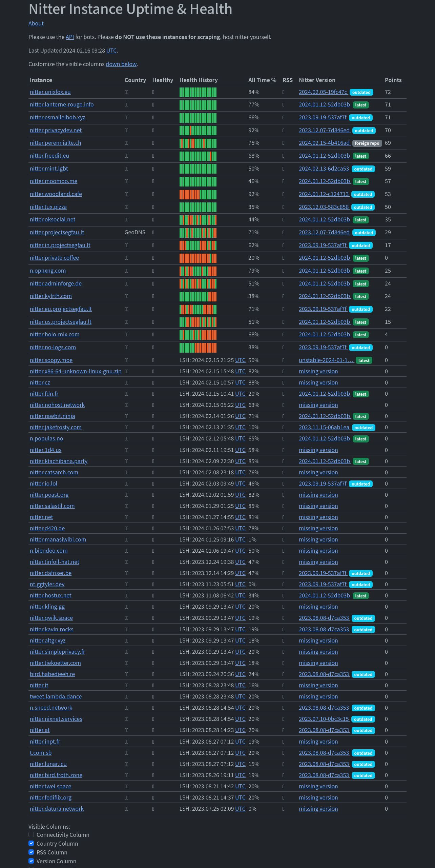The height and width of the screenshot is (868, 435).
Task: Click the All Time % column header
Action: point(262,80)
